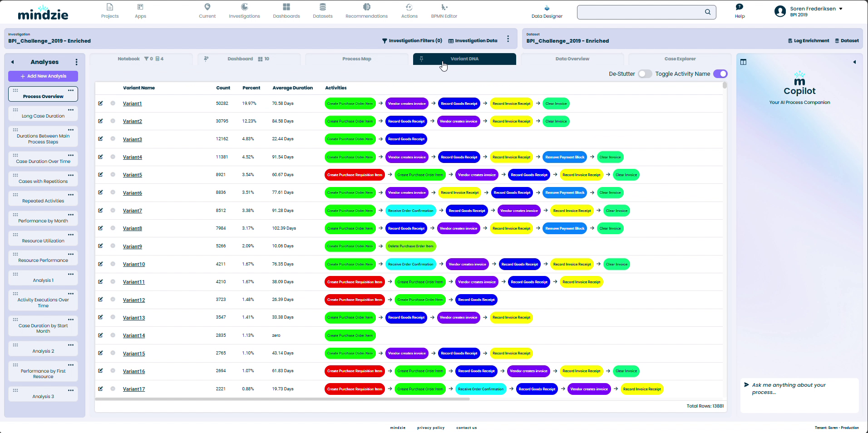Click the Copilot ask anything input field

point(799,389)
